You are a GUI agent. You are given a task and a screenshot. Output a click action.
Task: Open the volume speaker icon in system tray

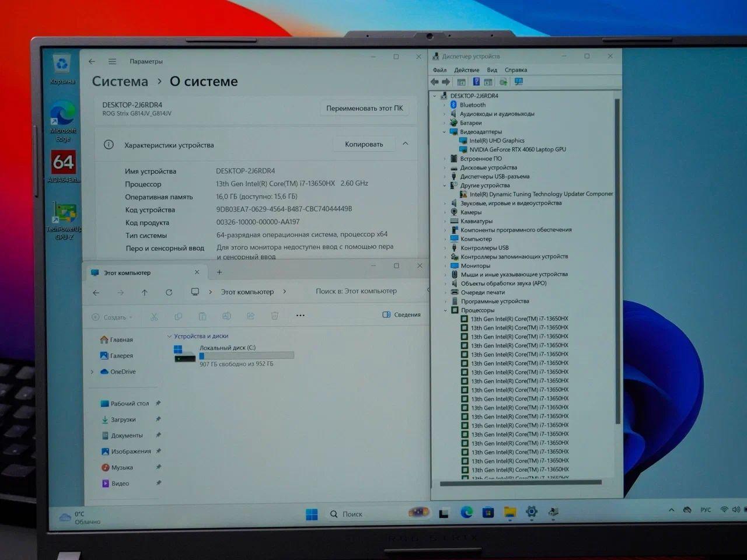tap(736, 509)
